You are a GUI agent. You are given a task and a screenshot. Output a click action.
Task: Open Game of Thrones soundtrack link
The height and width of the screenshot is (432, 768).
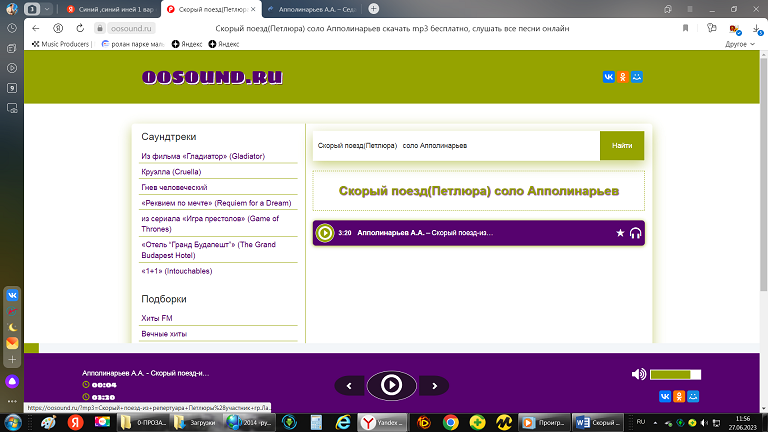pos(210,224)
